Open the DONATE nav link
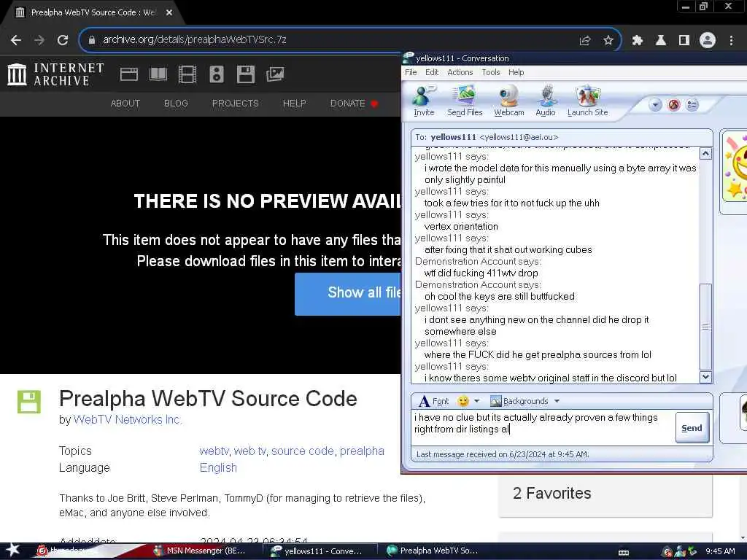 coord(354,104)
